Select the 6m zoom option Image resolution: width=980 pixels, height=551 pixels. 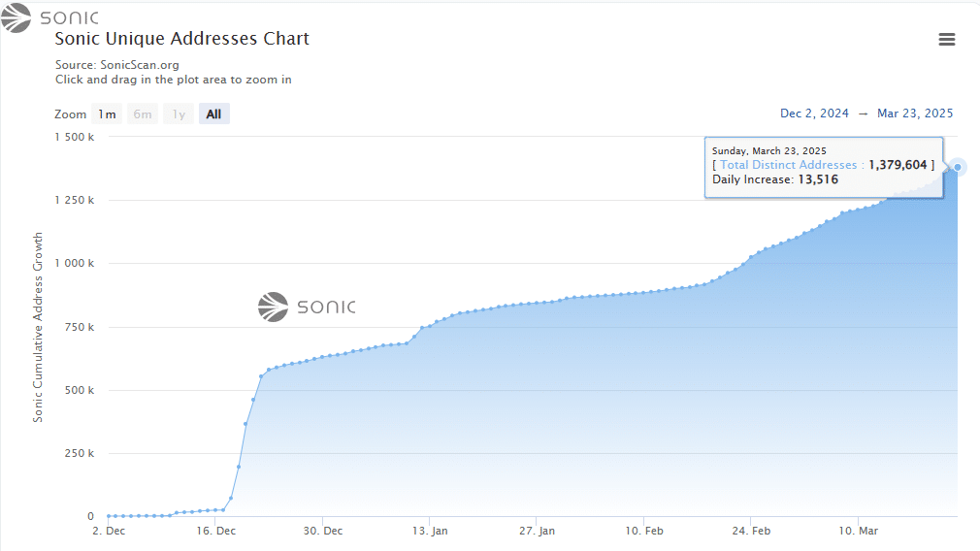143,114
